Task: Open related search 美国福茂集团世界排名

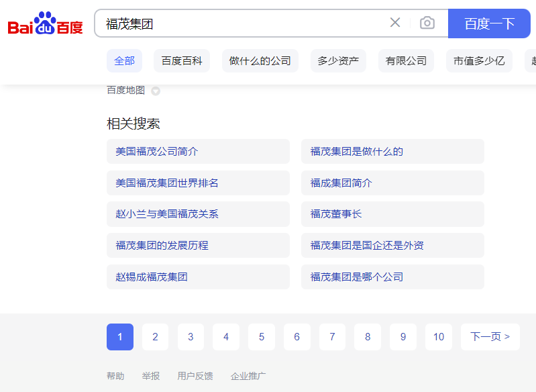Action: (199, 183)
